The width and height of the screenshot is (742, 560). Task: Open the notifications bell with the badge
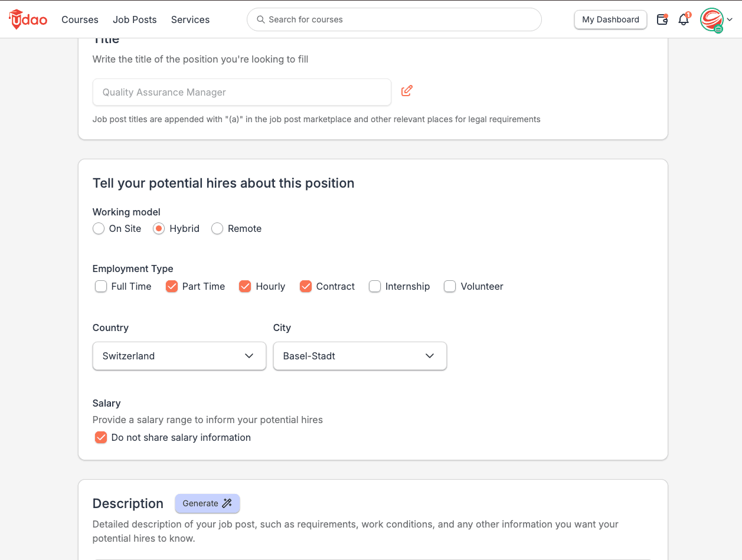[x=684, y=20]
